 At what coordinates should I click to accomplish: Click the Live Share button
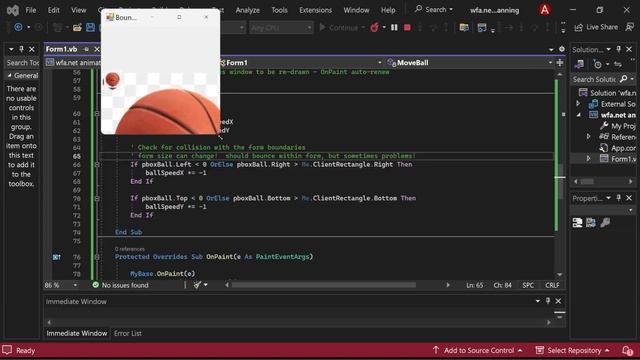pyautogui.click(x=596, y=27)
